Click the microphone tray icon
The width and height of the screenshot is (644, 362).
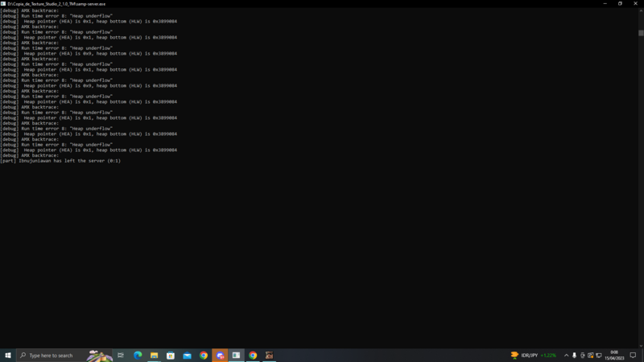tap(574, 356)
